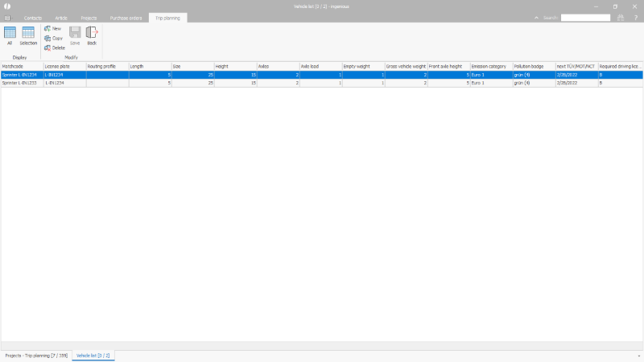644x362 pixels.
Task: Sort by the Matchcode column header
Action: (22, 66)
